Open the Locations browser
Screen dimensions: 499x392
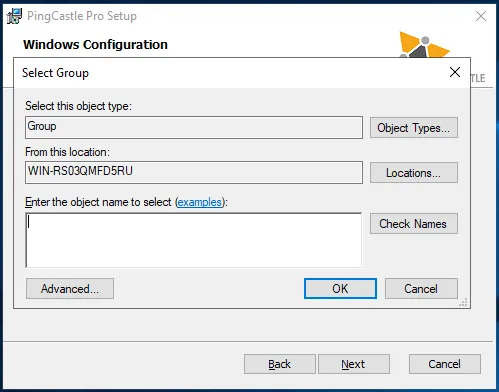[414, 173]
